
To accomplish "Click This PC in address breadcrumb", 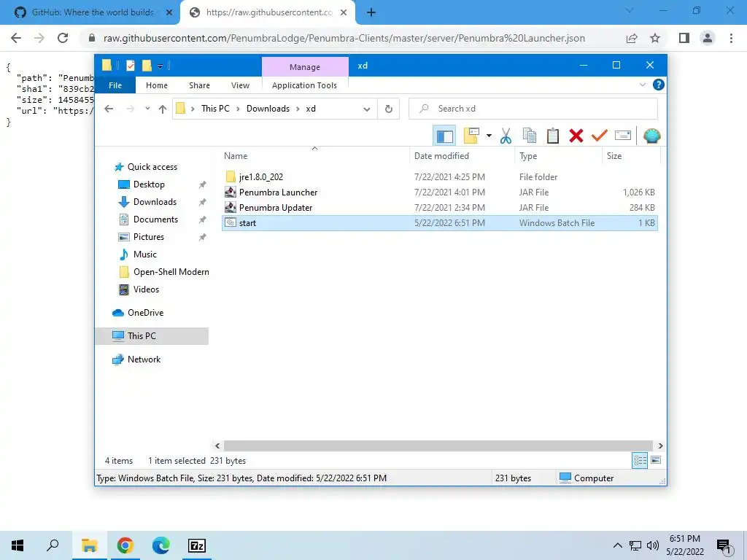I will pyautogui.click(x=215, y=109).
